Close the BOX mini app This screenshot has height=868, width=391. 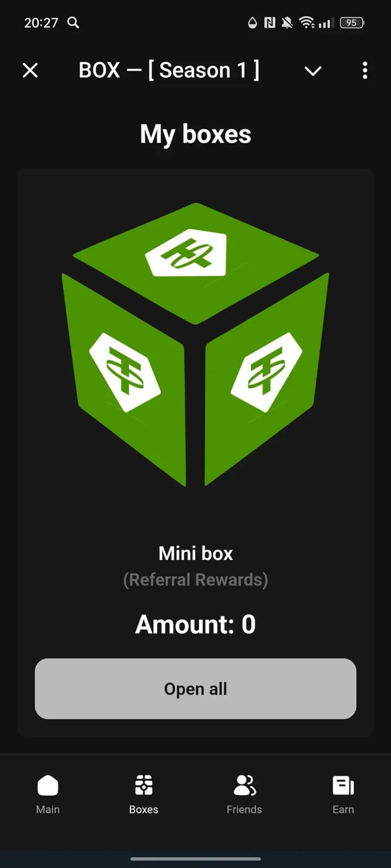(30, 71)
